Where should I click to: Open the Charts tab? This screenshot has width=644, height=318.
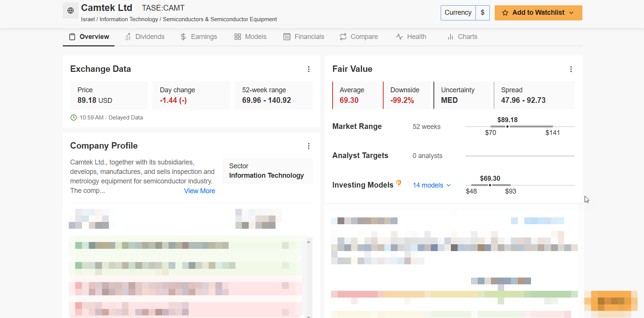[x=462, y=37]
